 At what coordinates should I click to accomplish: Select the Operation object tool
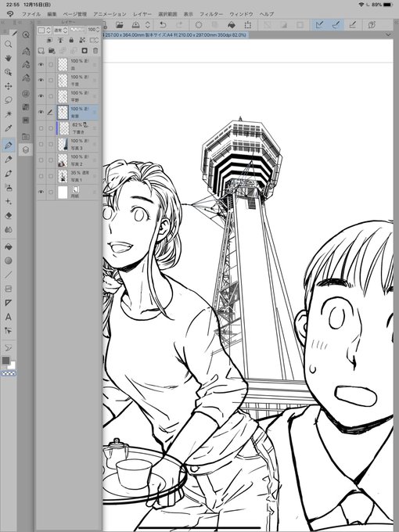point(9,72)
